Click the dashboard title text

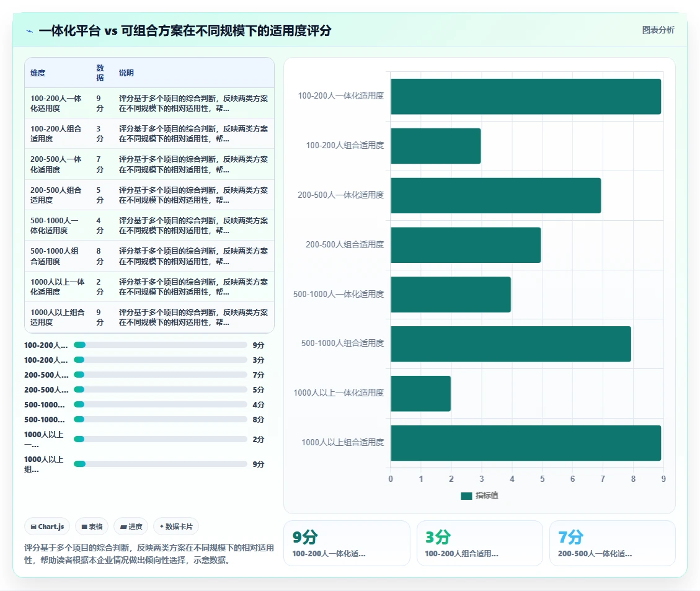185,31
